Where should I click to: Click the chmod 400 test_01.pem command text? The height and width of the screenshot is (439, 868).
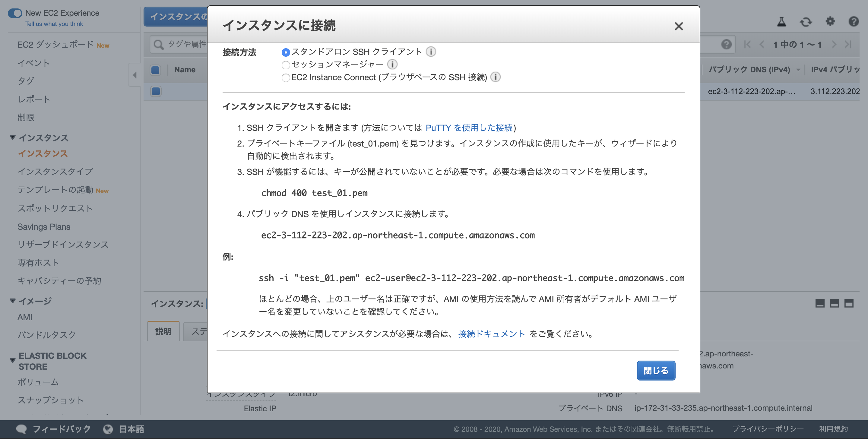pos(314,193)
